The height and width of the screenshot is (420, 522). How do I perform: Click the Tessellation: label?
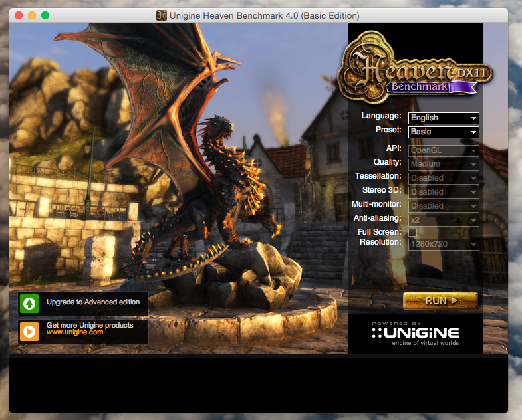[378, 176]
